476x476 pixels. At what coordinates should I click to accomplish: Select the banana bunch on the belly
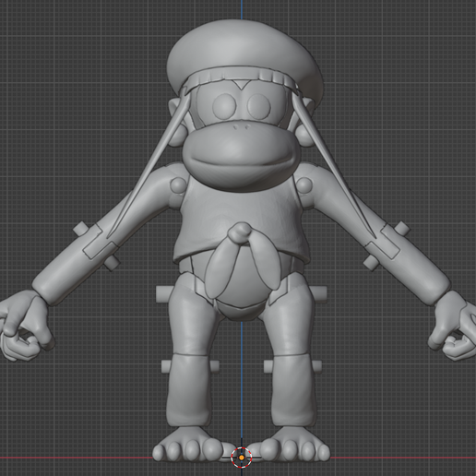[x=243, y=261]
